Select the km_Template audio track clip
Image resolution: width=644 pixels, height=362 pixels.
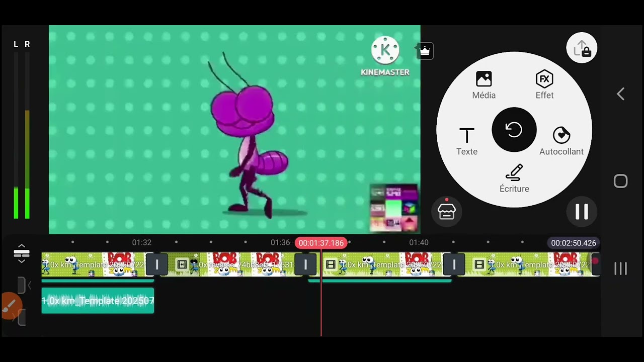98,301
